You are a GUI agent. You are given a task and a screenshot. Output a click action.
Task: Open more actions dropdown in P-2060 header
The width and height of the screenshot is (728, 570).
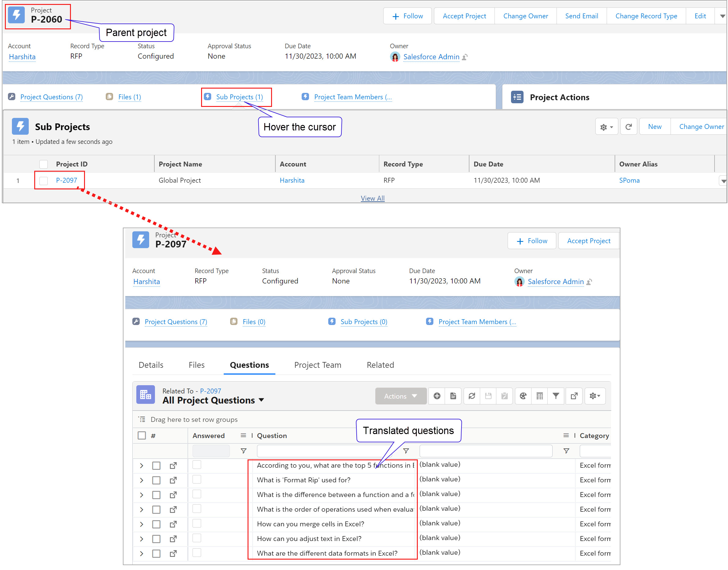click(x=722, y=16)
